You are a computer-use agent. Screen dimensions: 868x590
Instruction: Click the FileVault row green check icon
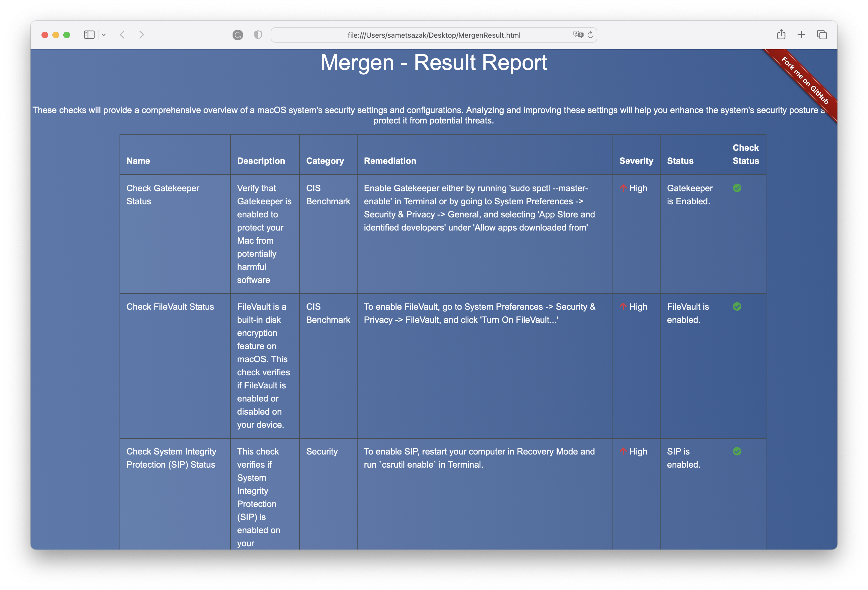[737, 306]
